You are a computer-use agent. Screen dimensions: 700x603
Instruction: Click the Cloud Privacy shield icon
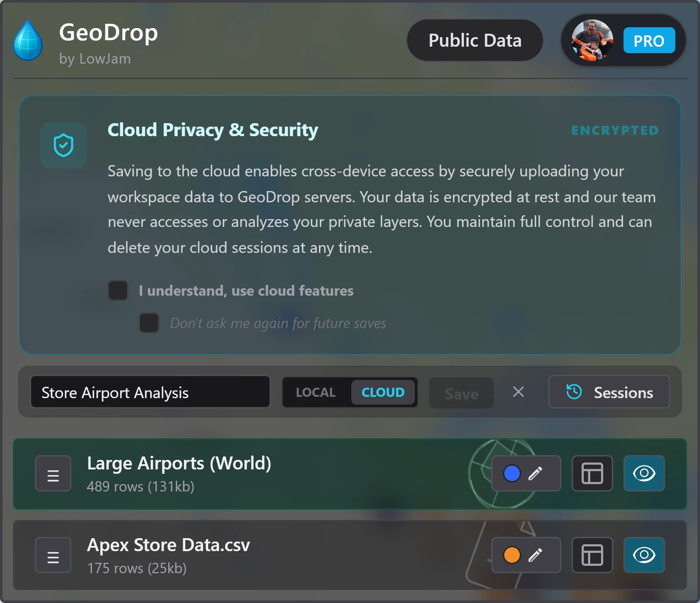[x=63, y=145]
